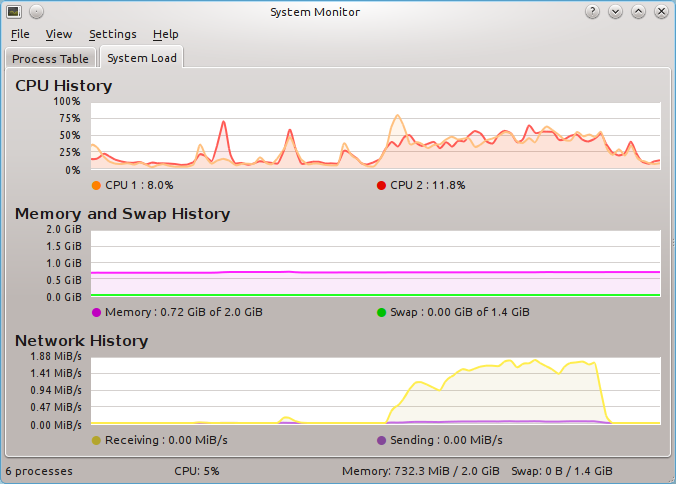Close the System Monitor window
Image resolution: width=676 pixels, height=484 pixels.
tap(661, 12)
